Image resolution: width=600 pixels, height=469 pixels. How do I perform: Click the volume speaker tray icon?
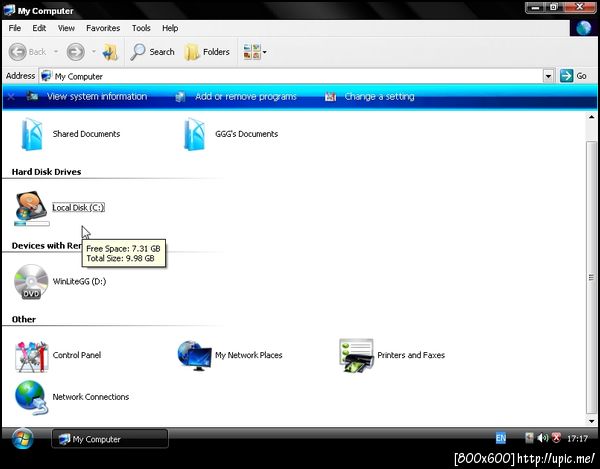[543, 438]
